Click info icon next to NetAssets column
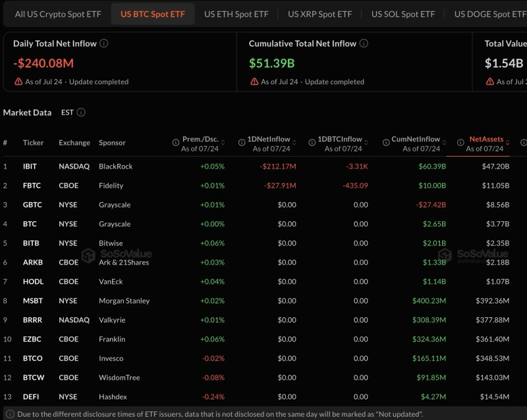The height and width of the screenshot is (420, 527). pos(460,143)
